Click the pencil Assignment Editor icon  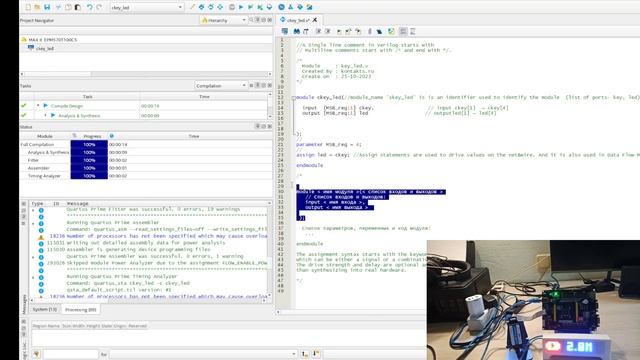pyautogui.click(x=192, y=7)
